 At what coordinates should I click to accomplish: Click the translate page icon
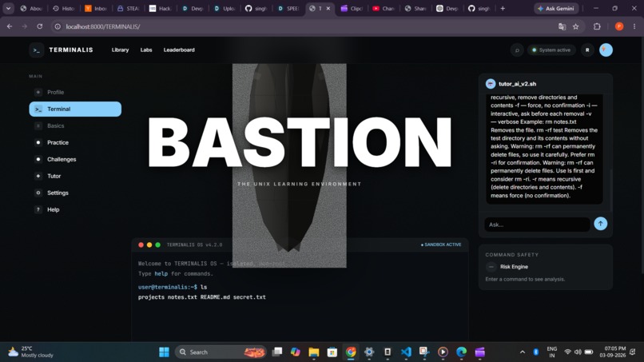tap(562, 26)
